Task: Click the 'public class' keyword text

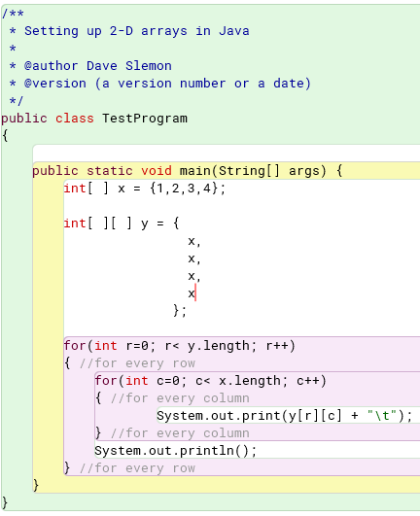Action: (x=48, y=119)
